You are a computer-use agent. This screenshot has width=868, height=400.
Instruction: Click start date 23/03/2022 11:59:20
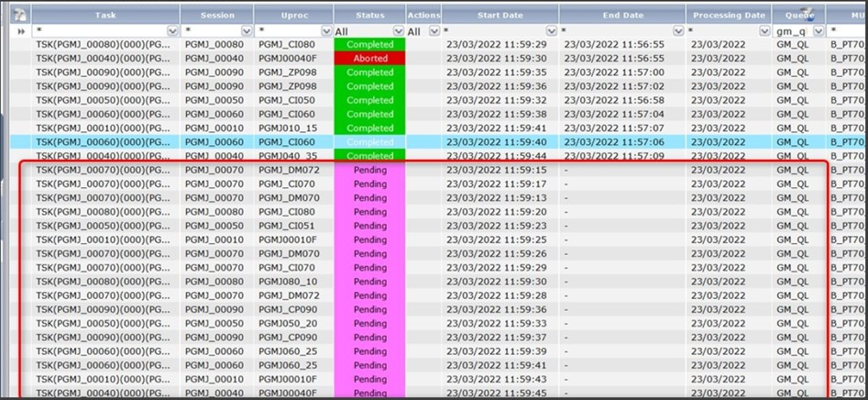click(x=497, y=212)
